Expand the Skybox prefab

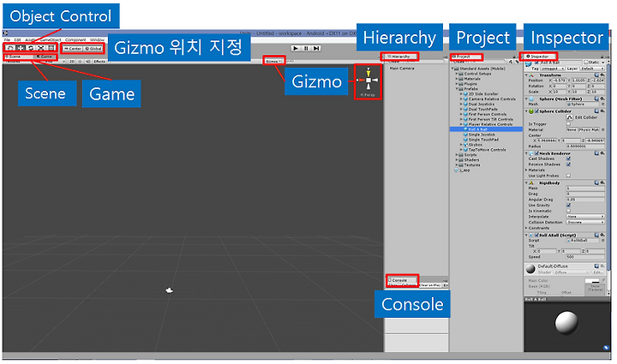461,145
